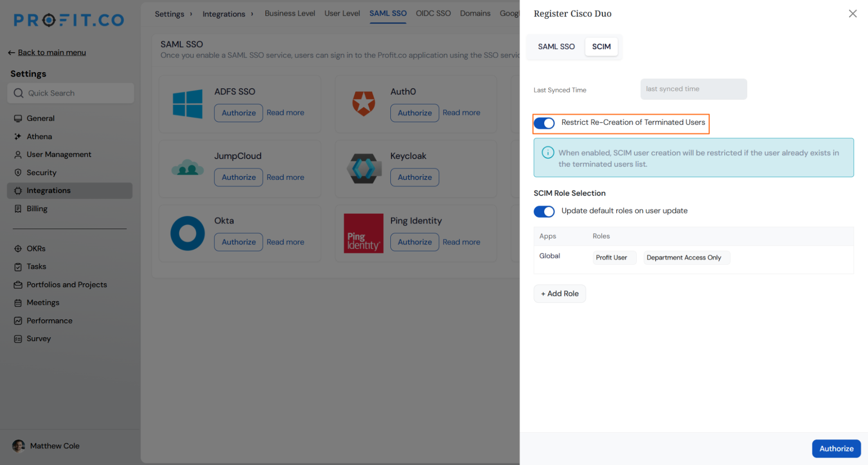Click the General settings icon
The image size is (868, 465).
(18, 118)
